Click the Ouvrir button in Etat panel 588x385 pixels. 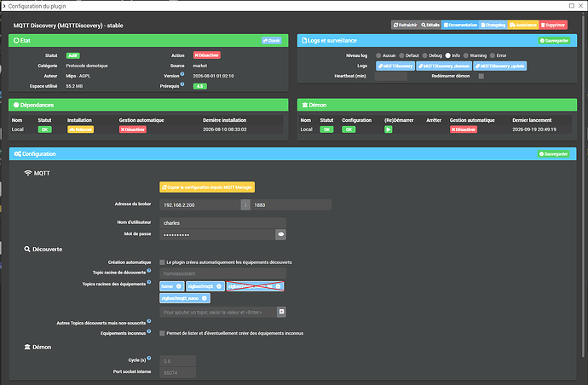[x=272, y=41]
